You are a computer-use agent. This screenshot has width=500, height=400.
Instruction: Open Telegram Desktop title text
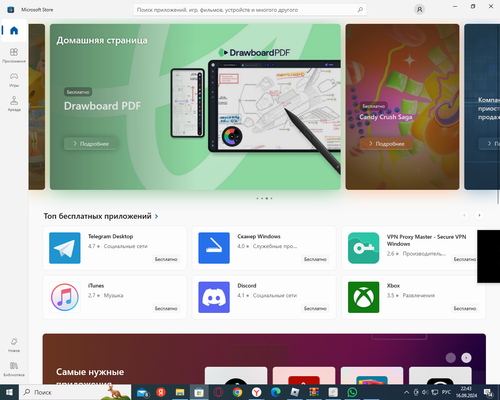110,236
